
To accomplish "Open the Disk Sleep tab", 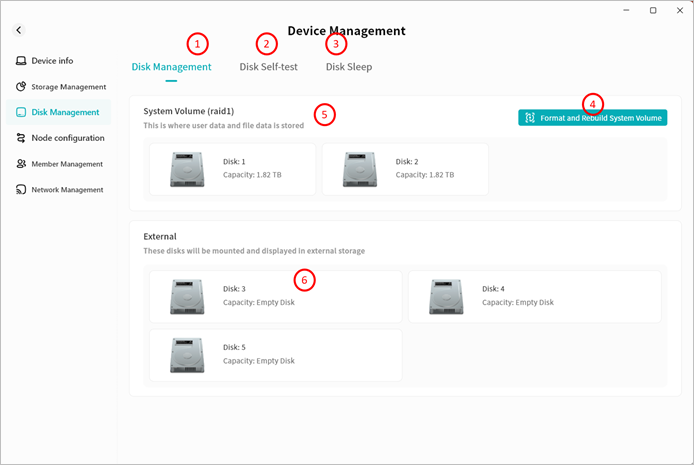I will [349, 67].
